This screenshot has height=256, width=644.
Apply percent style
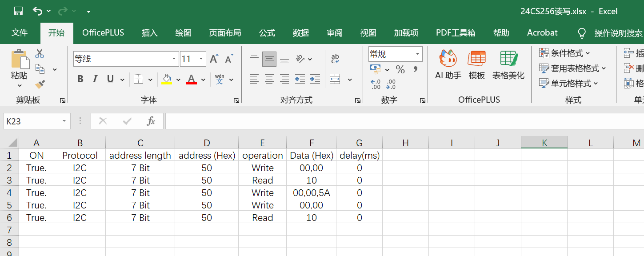[x=400, y=69]
